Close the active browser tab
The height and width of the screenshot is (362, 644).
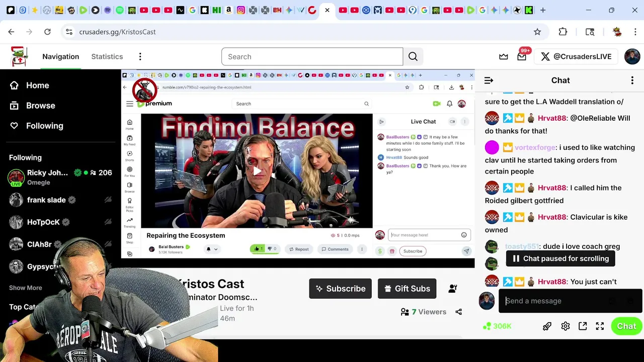pos(327,10)
